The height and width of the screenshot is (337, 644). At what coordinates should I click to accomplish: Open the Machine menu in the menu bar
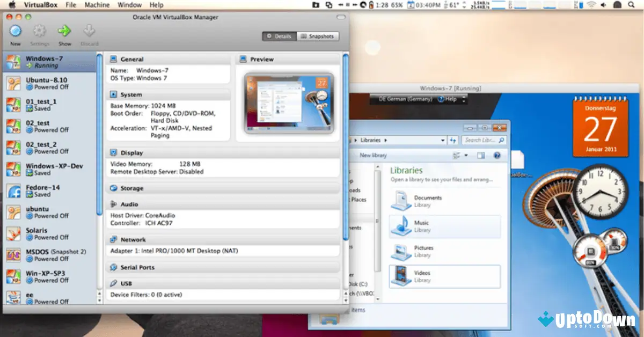click(97, 5)
